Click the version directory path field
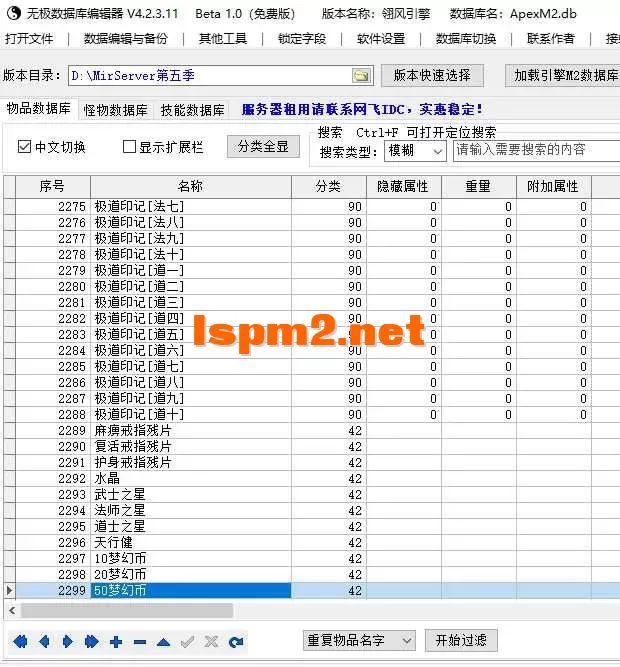 point(210,76)
